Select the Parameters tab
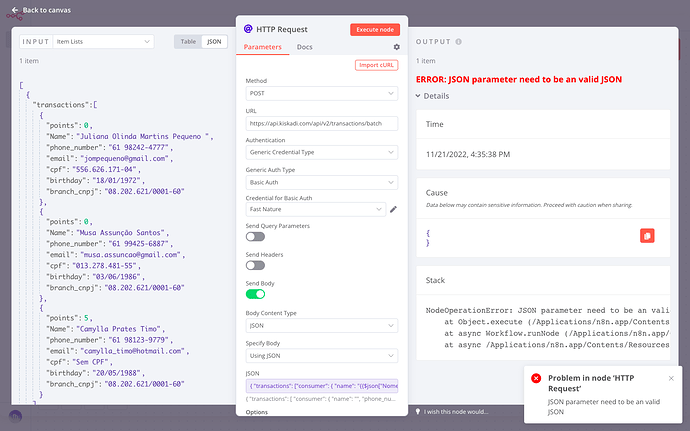The image size is (690, 431). (263, 47)
